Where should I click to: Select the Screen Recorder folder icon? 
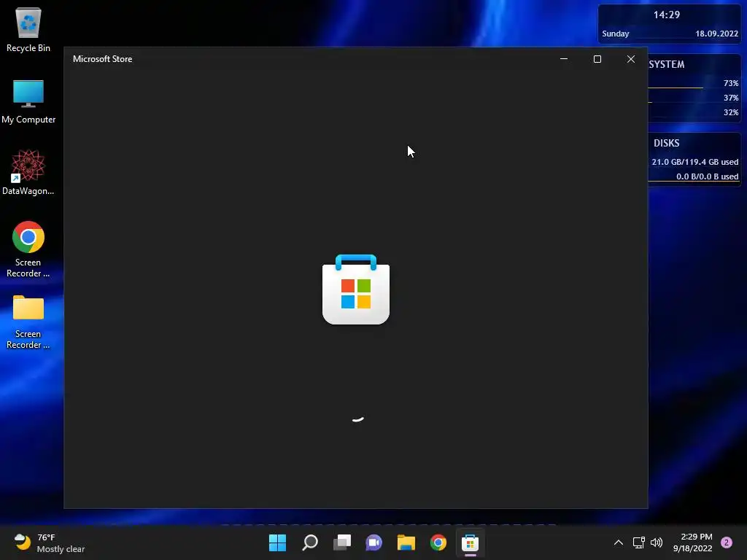pyautogui.click(x=28, y=322)
